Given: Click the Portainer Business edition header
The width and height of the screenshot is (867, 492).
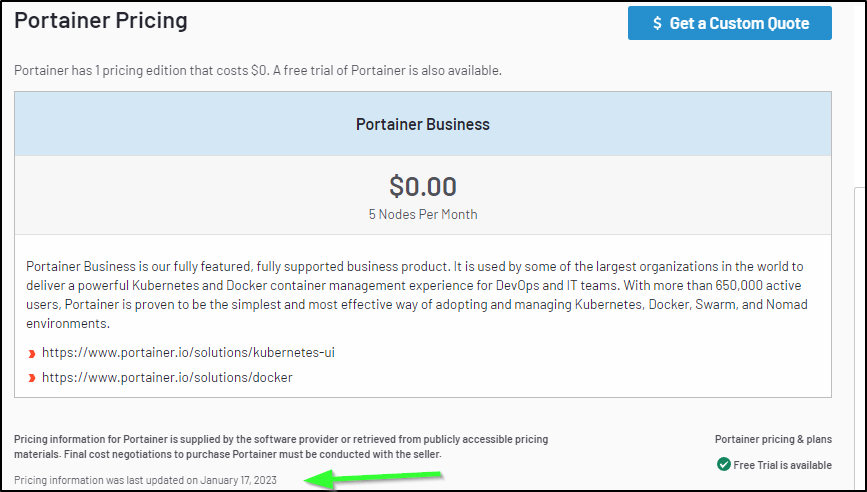Looking at the screenshot, I should (423, 124).
